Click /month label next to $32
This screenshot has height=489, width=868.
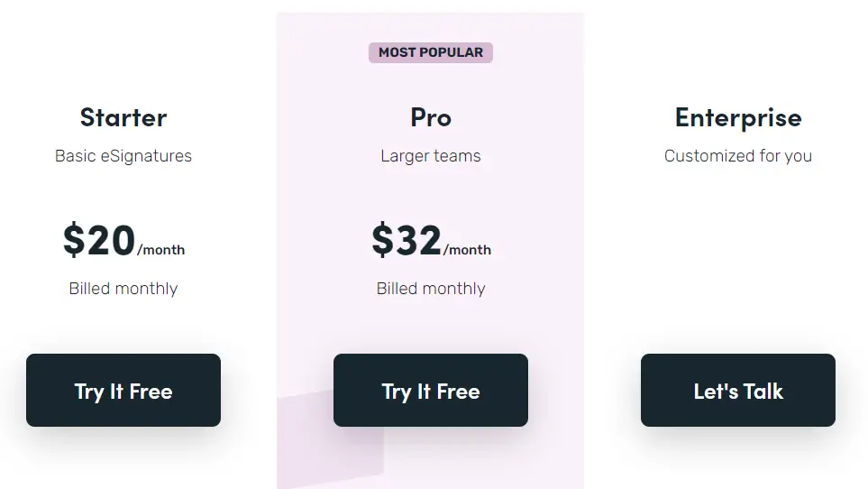(467, 250)
